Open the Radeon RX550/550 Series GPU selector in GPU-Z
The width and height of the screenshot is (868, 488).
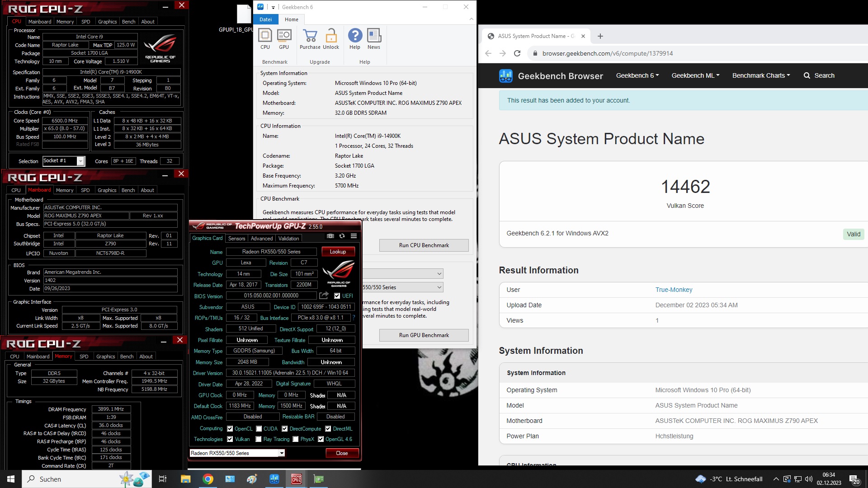[237, 453]
